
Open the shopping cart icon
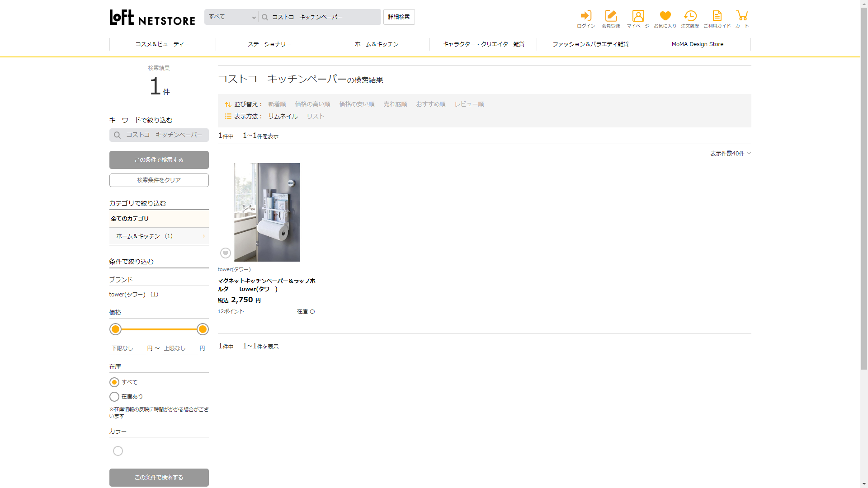pyautogui.click(x=742, y=19)
